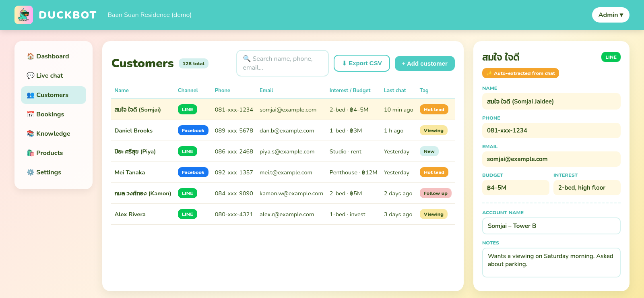644x298 pixels.
Task: Click Hot lead tag for Mei Tanaka
Action: tap(434, 172)
